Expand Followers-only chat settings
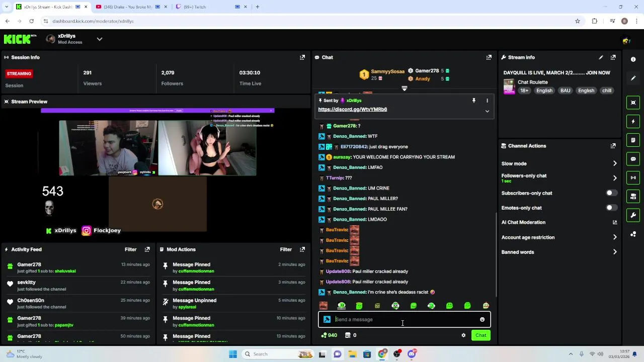644x362 pixels. 615,178
